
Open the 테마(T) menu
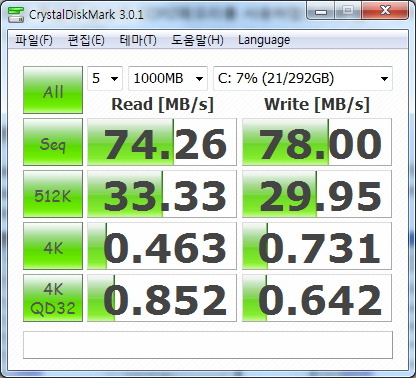[x=138, y=40]
